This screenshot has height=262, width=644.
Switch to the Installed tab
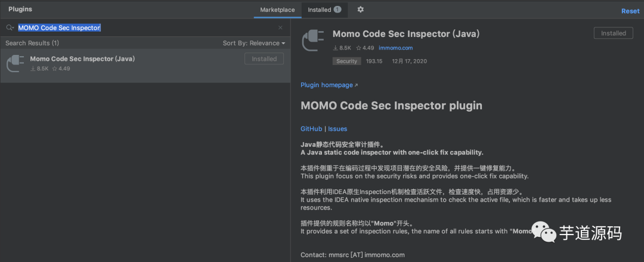324,10
